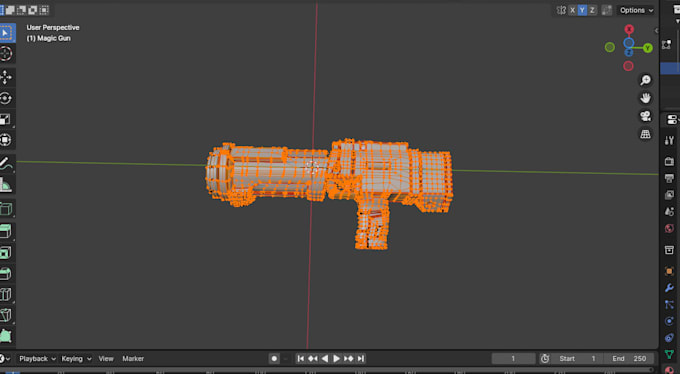Open the Physics properties tab
The width and height of the screenshot is (680, 374).
pyautogui.click(x=669, y=321)
